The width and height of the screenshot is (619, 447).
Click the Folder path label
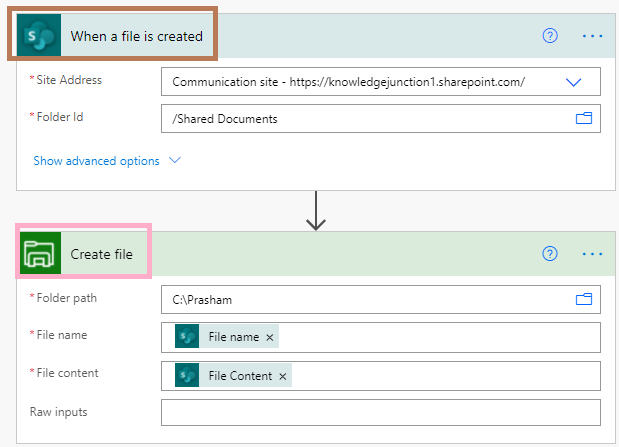[x=67, y=298]
